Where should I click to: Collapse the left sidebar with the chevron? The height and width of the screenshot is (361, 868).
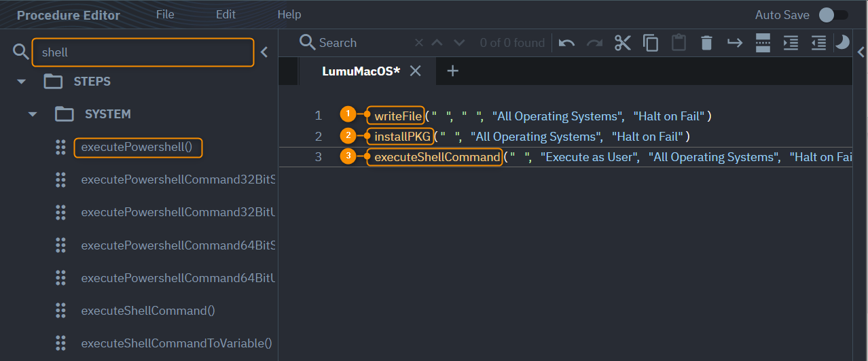(264, 52)
